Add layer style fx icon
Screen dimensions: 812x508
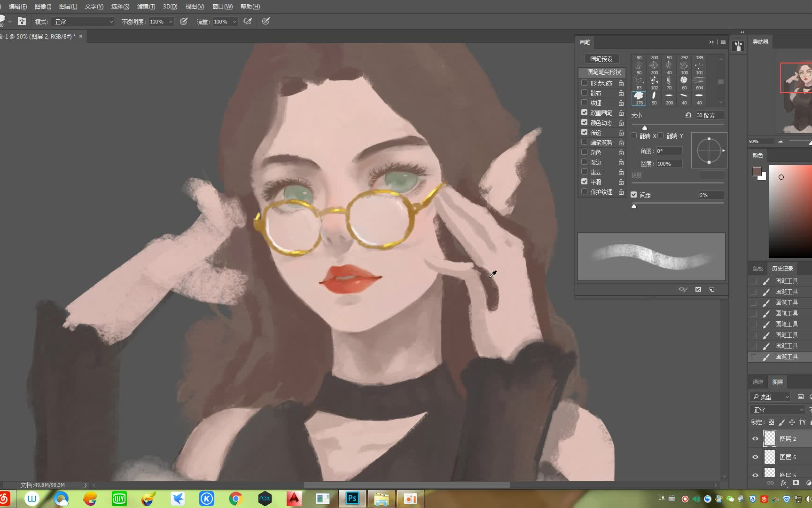click(783, 483)
